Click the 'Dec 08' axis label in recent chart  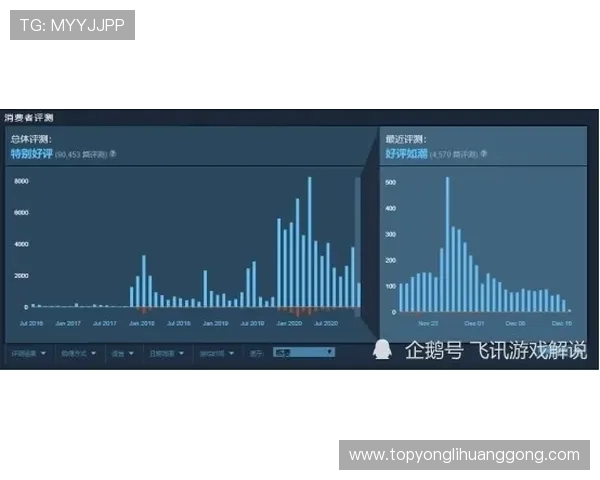tap(515, 323)
